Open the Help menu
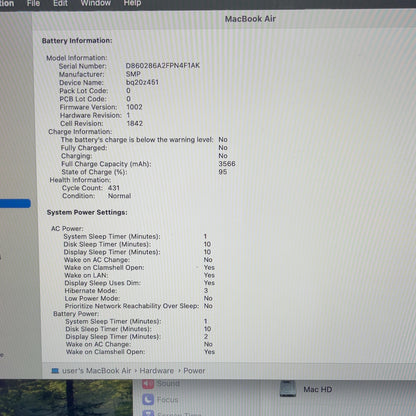The width and height of the screenshot is (416, 416). coord(132,3)
